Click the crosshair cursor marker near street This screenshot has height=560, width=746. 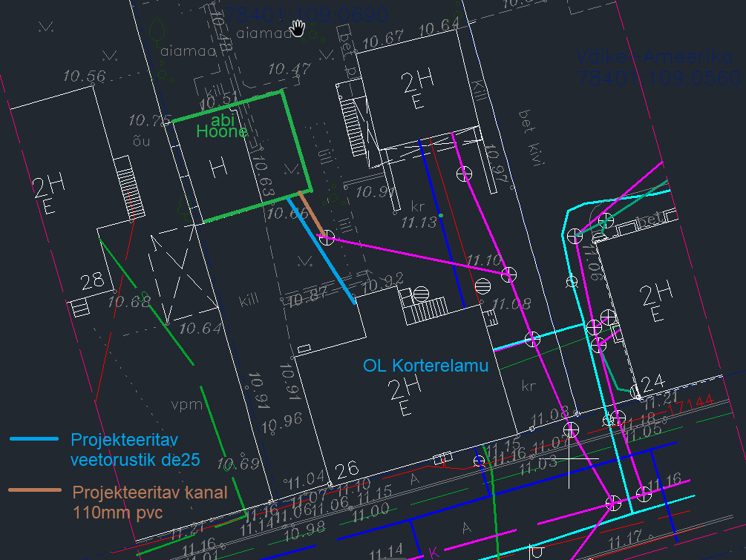(570, 460)
